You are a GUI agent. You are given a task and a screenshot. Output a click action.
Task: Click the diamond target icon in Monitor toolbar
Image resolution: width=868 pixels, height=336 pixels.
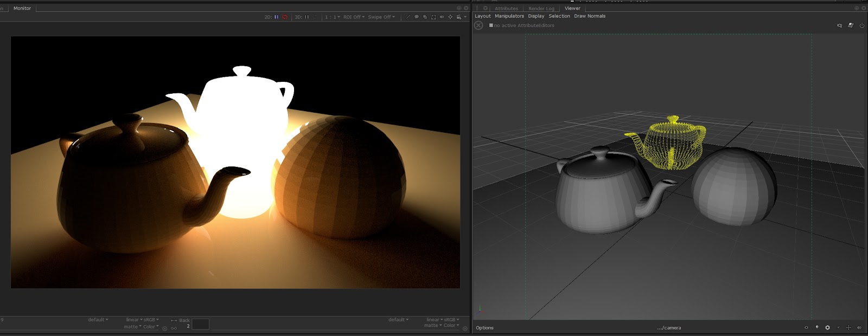click(x=450, y=17)
